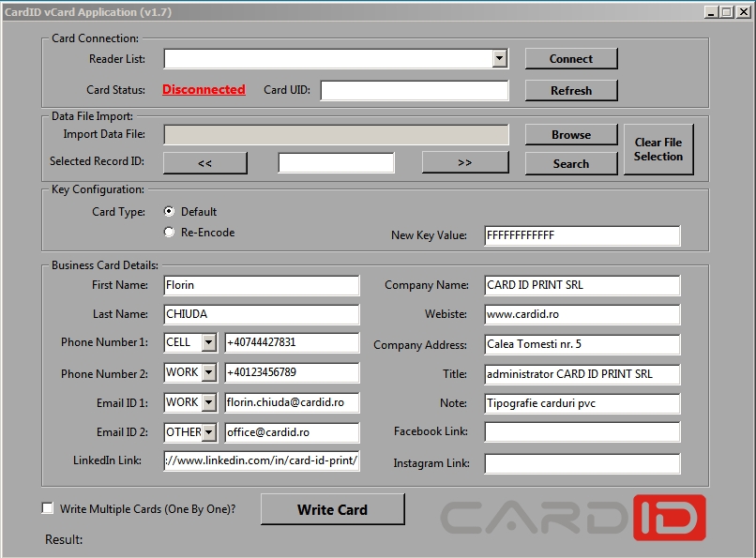Select the Re-Encode card type

point(171,232)
